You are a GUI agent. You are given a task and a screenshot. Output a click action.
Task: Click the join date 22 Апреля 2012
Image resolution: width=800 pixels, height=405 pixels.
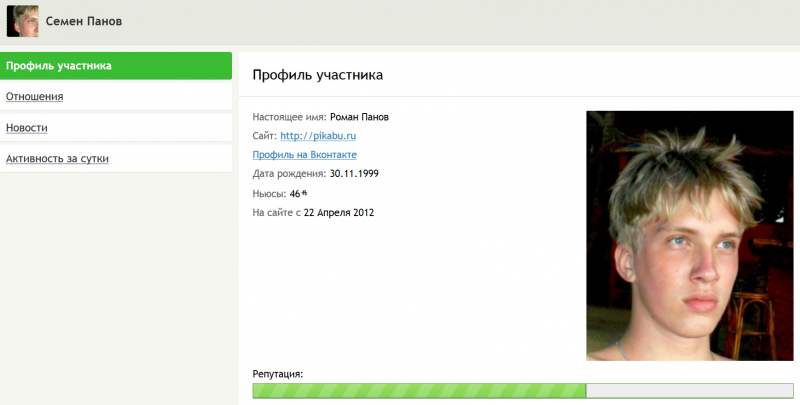339,212
